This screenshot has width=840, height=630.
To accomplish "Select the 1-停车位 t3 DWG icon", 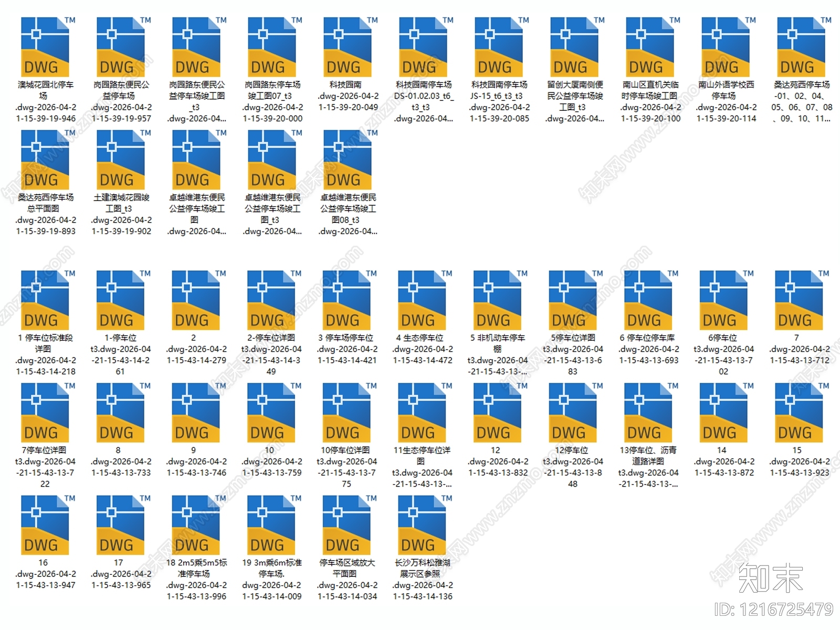I will (121, 300).
